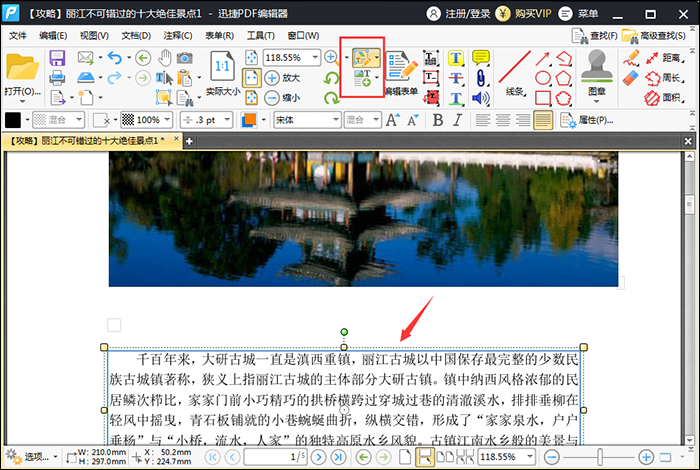This screenshot has height=470, width=700.
Task: Click the Sticky note comment icon
Action: pos(481,58)
